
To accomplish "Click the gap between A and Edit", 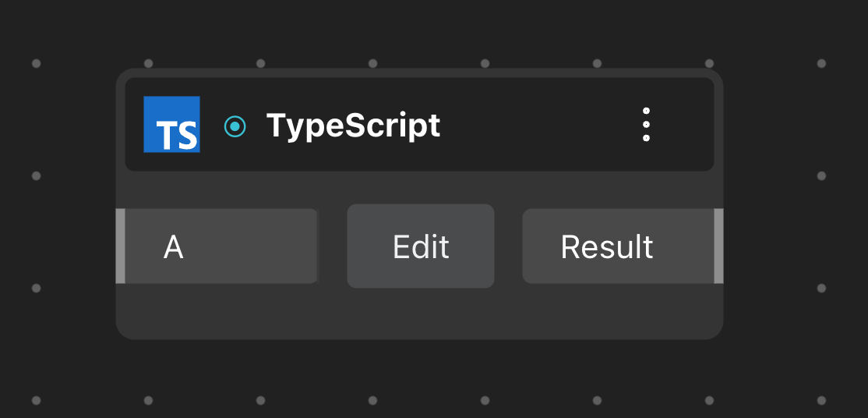I will click(x=333, y=246).
